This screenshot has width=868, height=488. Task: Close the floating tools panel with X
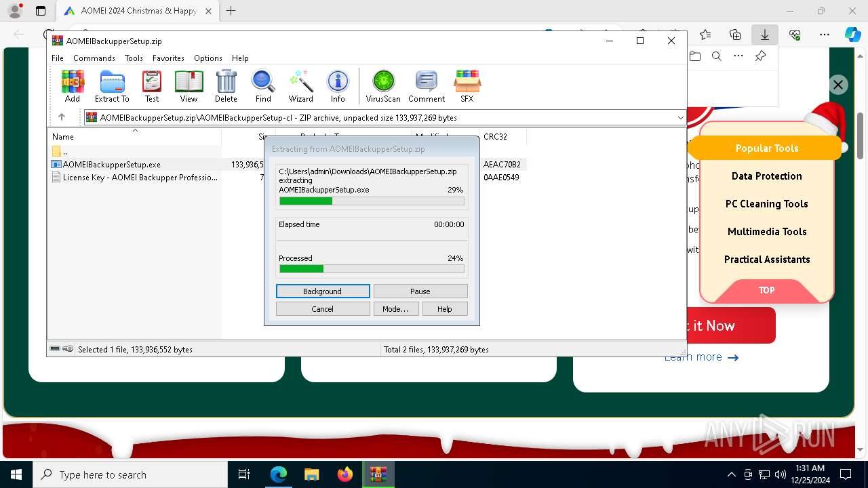[x=838, y=85]
